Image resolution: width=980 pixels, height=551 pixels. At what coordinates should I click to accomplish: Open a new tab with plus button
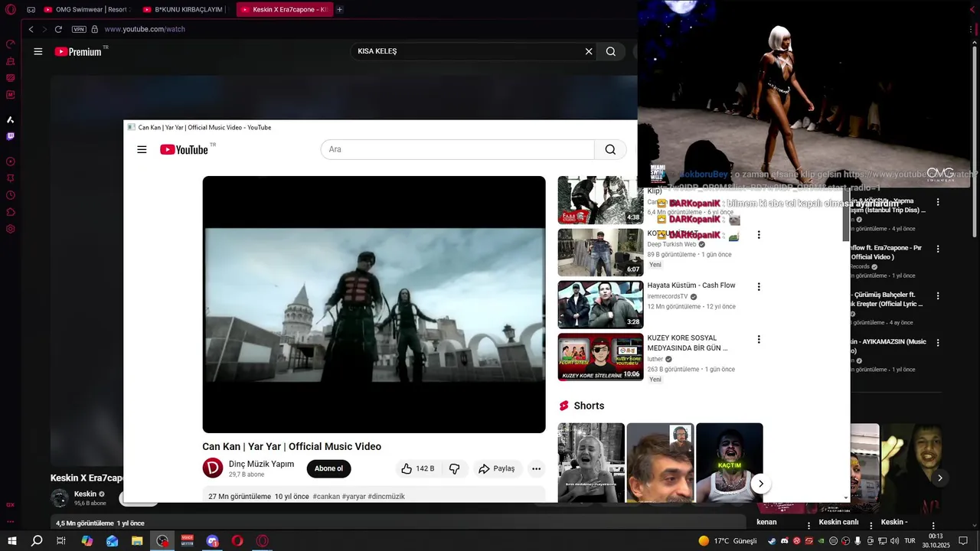click(340, 10)
